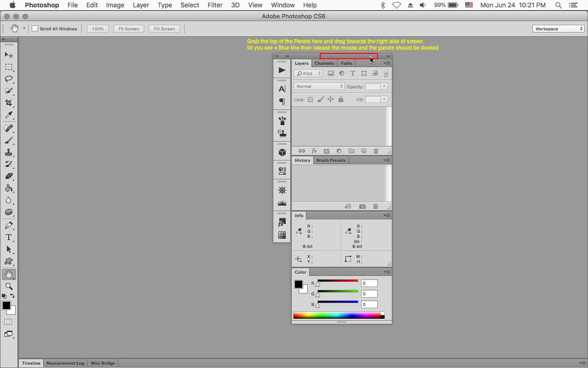Click the foreground color swatch in Color panel
The image size is (588, 368).
299,284
